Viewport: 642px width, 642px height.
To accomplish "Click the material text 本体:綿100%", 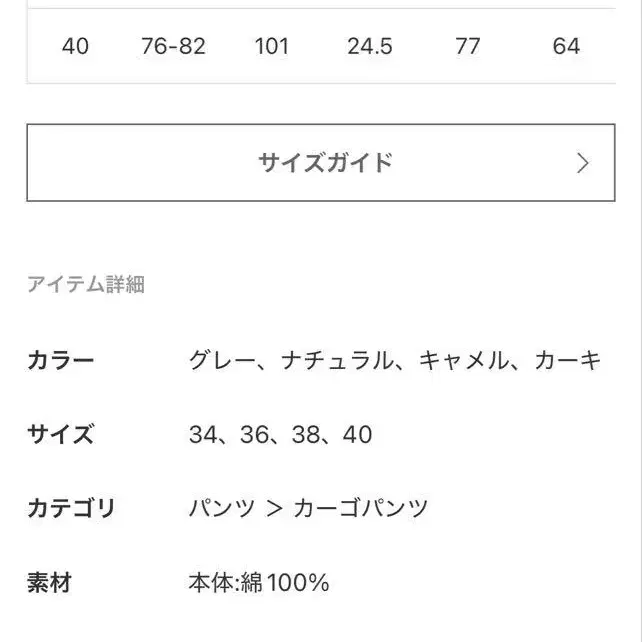I will coord(258,582).
